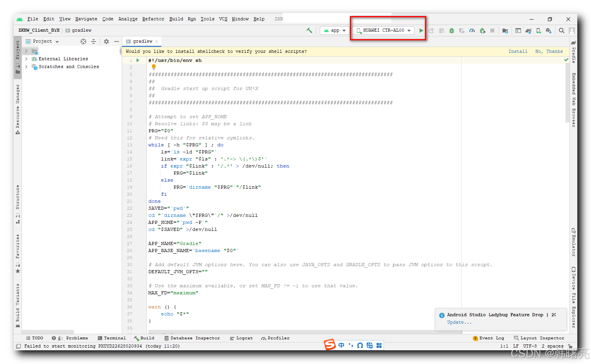
Task: Start debugging with the Debug bug icon
Action: [452, 31]
